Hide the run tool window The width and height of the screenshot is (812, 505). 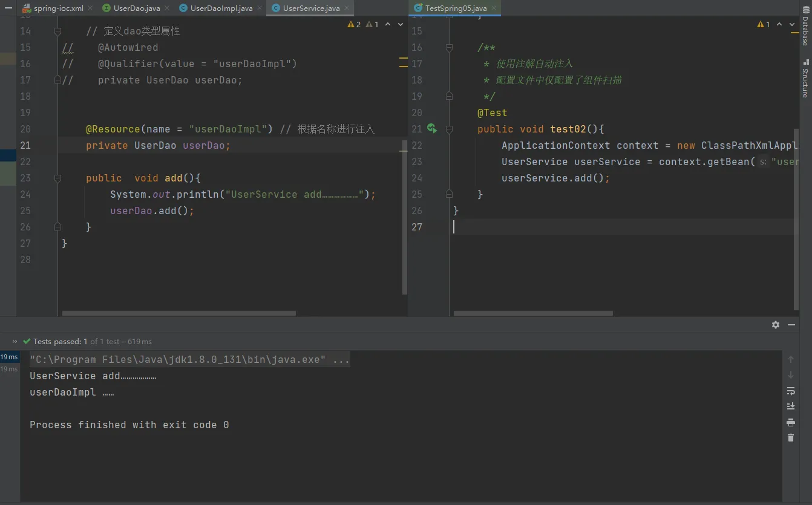pyautogui.click(x=791, y=325)
